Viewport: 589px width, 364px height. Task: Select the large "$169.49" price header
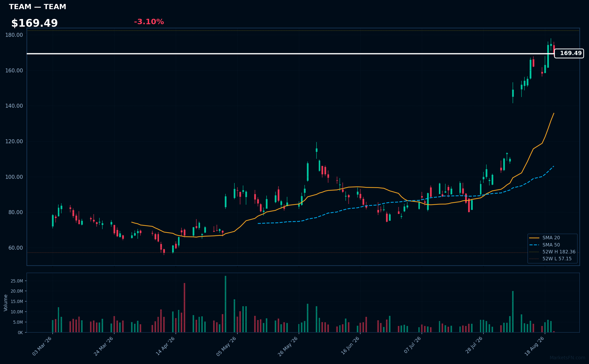pos(34,23)
